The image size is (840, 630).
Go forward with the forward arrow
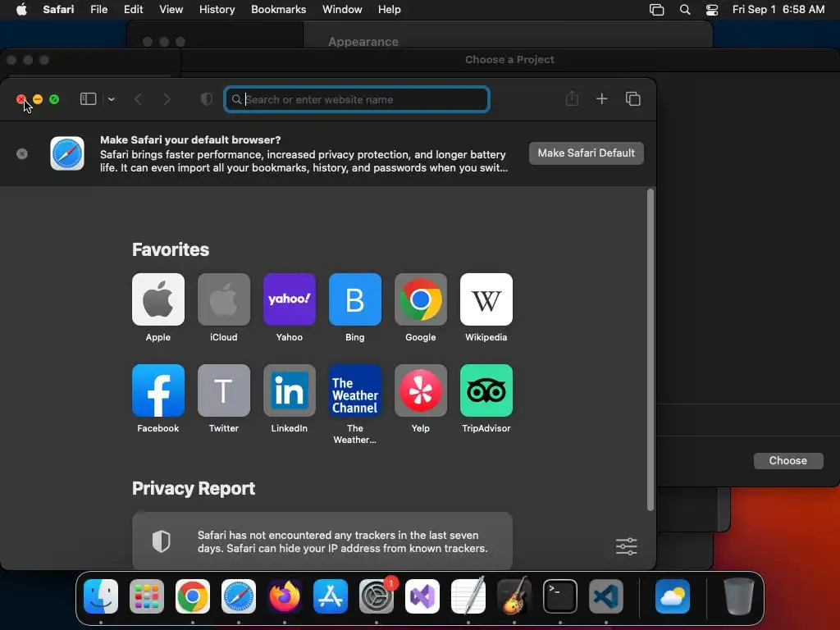click(x=167, y=99)
